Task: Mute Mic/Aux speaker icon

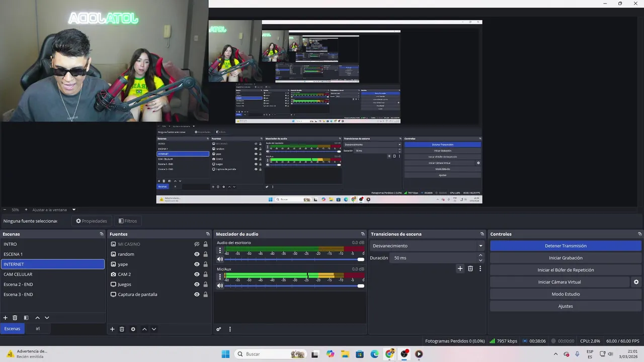Action: click(220, 286)
